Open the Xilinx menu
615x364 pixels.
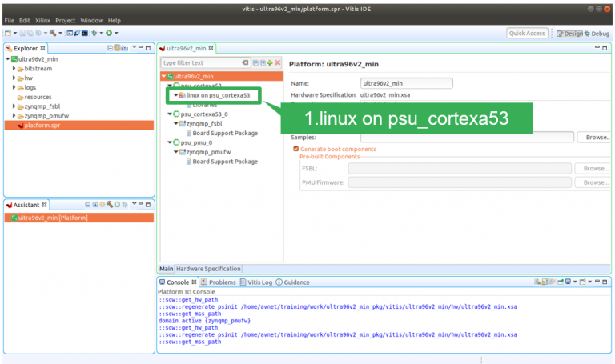(x=43, y=20)
